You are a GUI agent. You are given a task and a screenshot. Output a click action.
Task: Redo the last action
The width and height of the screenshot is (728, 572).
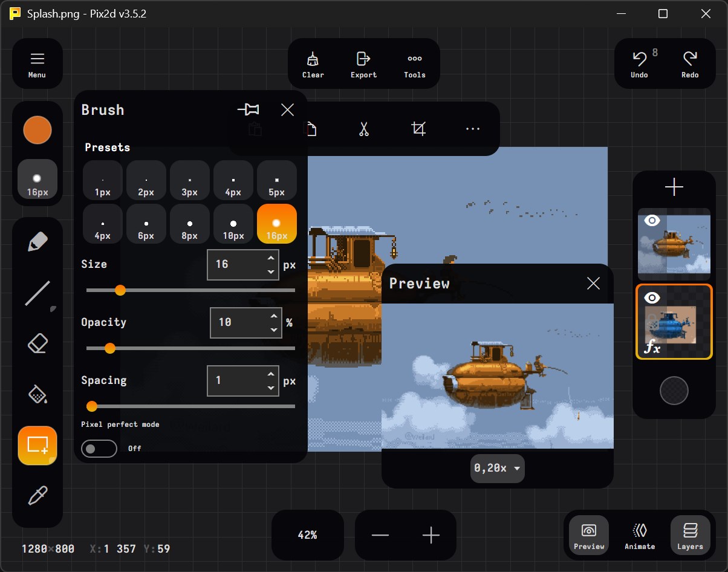point(690,65)
